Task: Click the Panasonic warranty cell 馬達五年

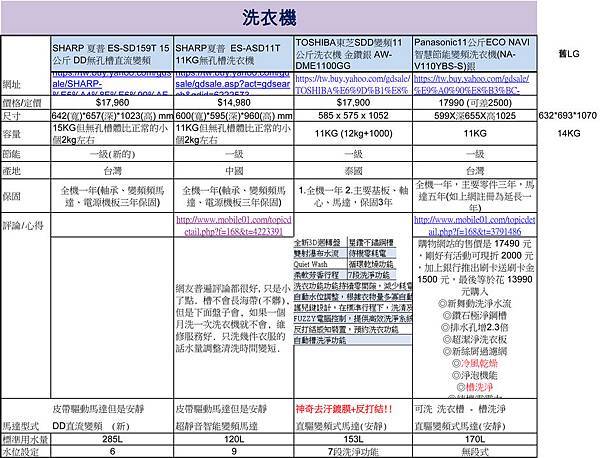Action: coord(475,196)
